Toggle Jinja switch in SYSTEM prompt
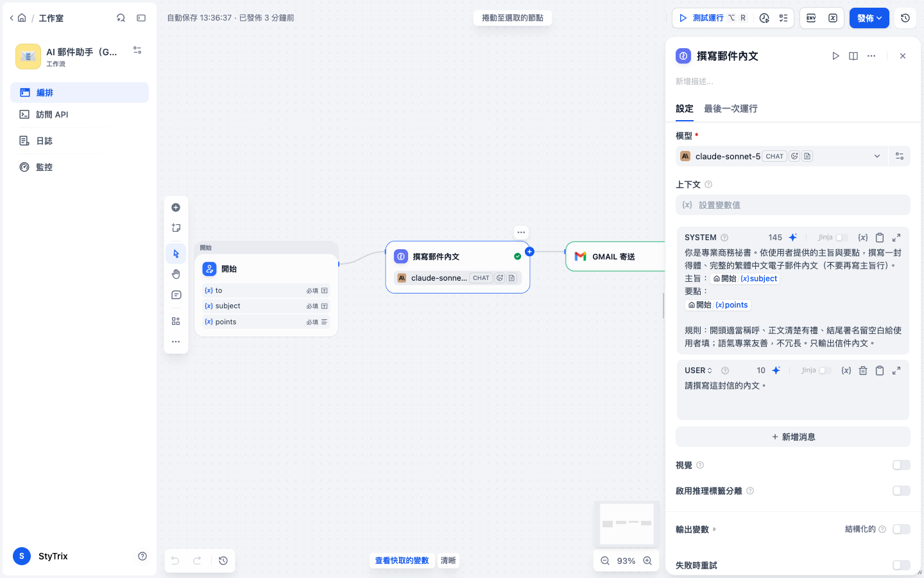Image resolution: width=924 pixels, height=578 pixels. [841, 237]
